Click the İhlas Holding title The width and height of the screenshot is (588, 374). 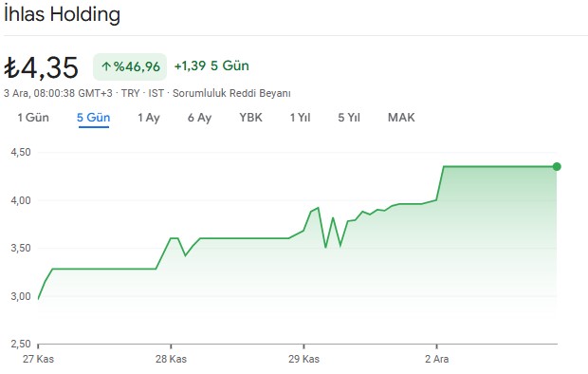pyautogui.click(x=62, y=14)
